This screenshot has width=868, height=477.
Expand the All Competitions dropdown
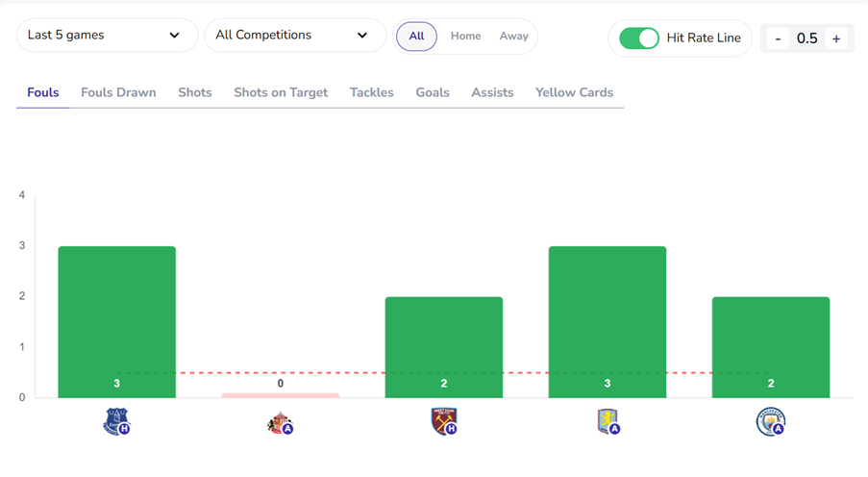292,36
